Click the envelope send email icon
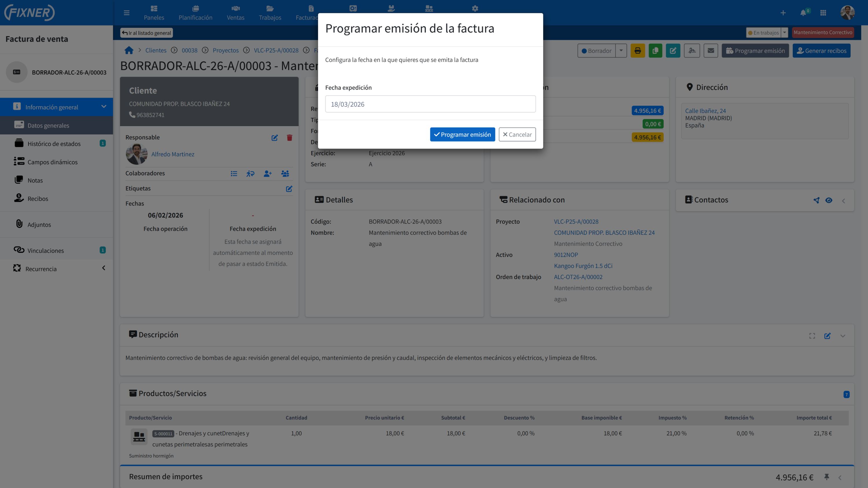The height and width of the screenshot is (488, 868). [x=711, y=51]
